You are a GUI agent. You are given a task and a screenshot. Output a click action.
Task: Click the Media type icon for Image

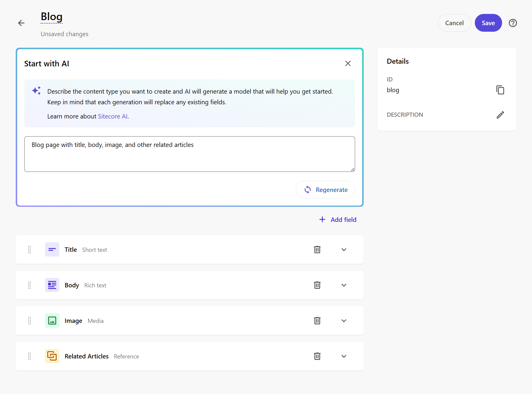coord(52,321)
